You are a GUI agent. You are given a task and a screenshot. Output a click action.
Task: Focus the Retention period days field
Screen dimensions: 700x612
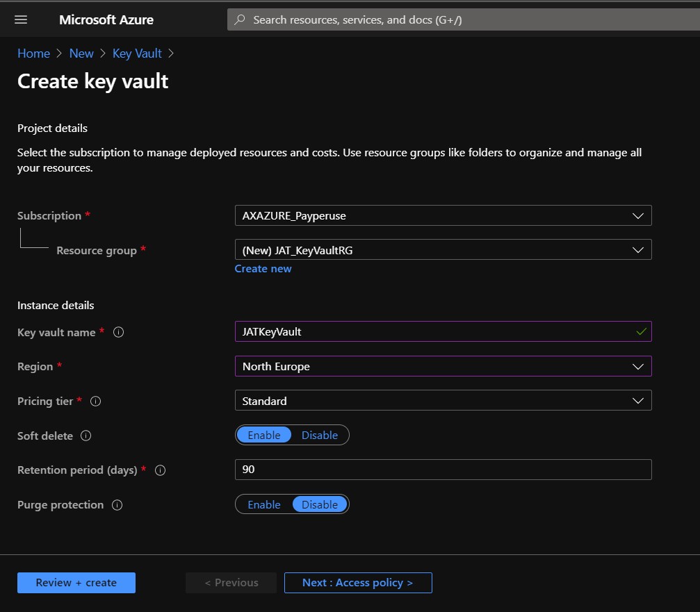point(443,470)
